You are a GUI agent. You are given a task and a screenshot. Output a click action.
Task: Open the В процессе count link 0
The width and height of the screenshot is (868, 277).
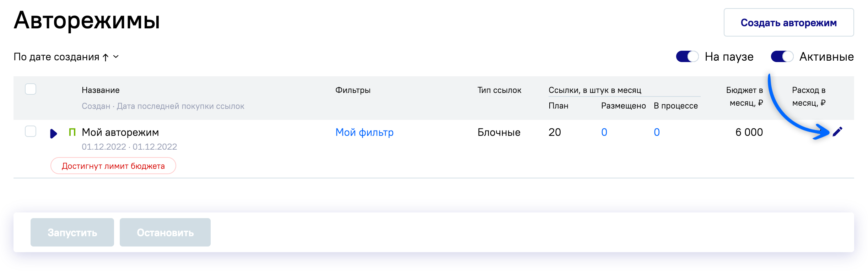657,132
